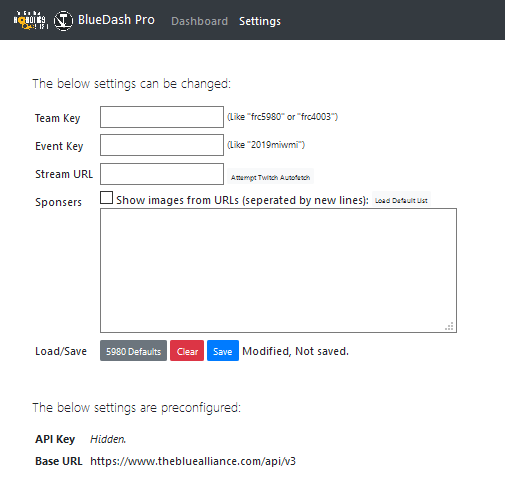Focus the Event Key input field
The height and width of the screenshot is (478, 505).
[x=162, y=145]
